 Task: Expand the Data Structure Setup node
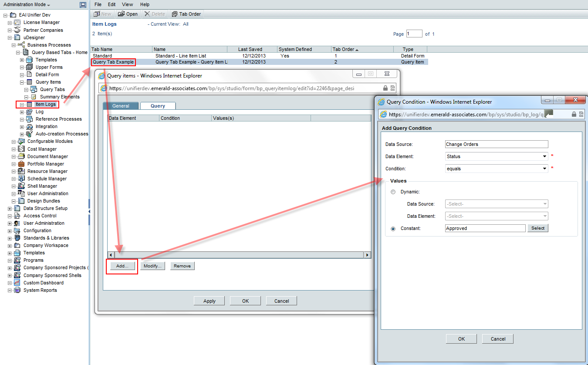10,209
